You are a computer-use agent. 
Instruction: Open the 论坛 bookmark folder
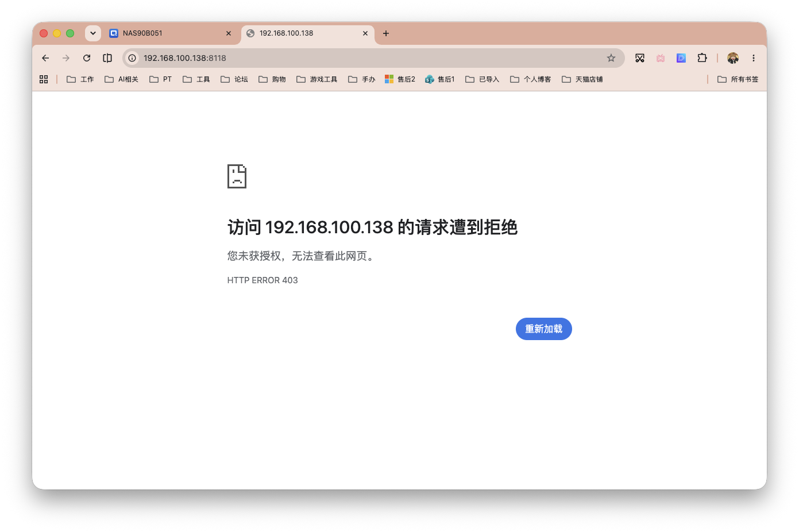tap(234, 79)
